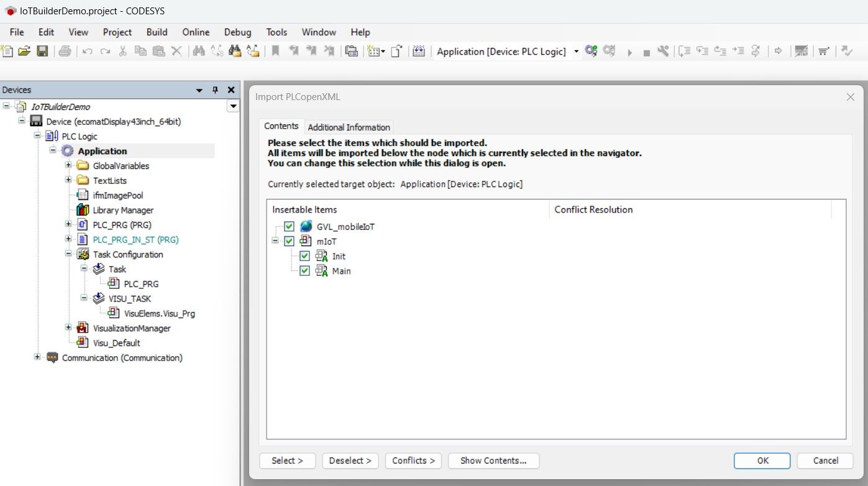The image size is (868, 486).
Task: Open the Build menu
Action: click(157, 32)
